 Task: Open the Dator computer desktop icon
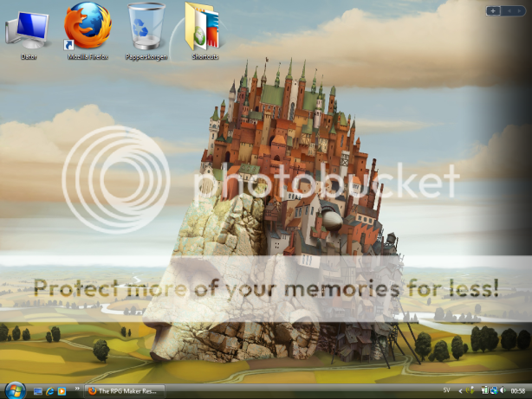point(29,29)
